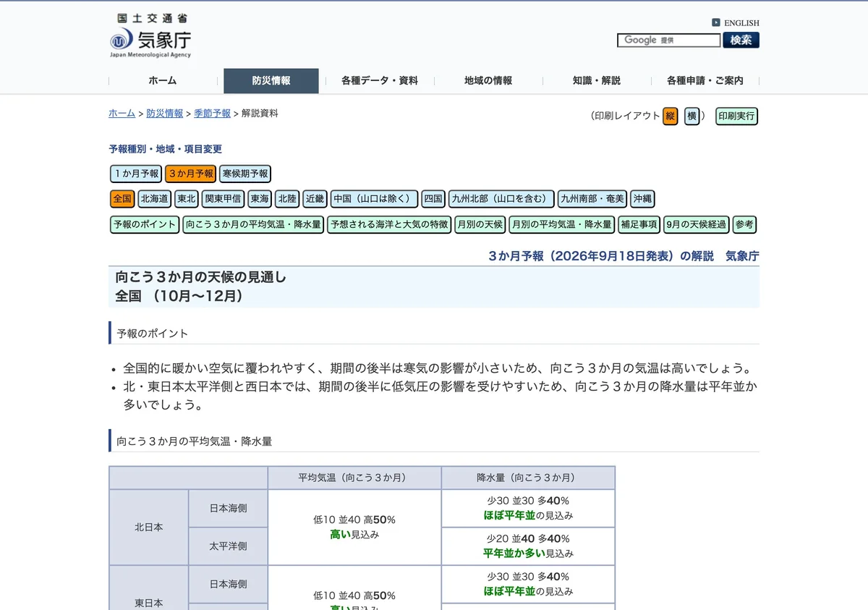Focus the Google search input field
The height and width of the screenshot is (610, 868).
tap(669, 41)
